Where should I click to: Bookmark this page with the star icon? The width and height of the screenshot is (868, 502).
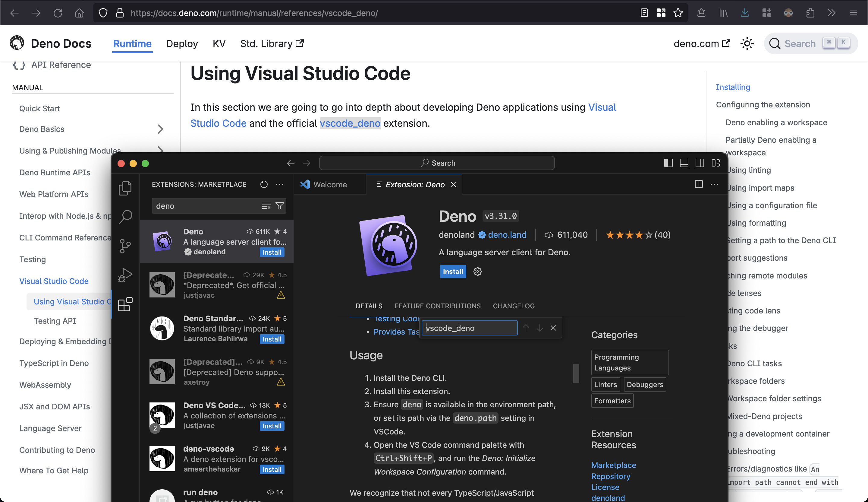(678, 13)
